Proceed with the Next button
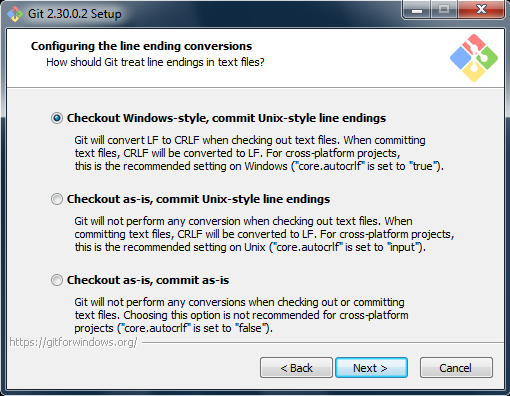 [371, 368]
